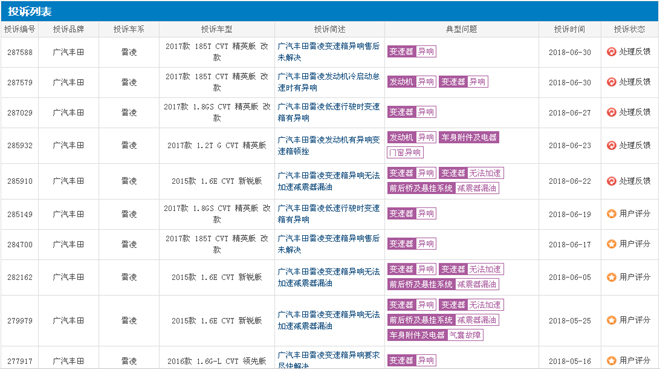Click the orange star icon for complaint 284700
This screenshot has height=370, width=660.
tap(611, 244)
